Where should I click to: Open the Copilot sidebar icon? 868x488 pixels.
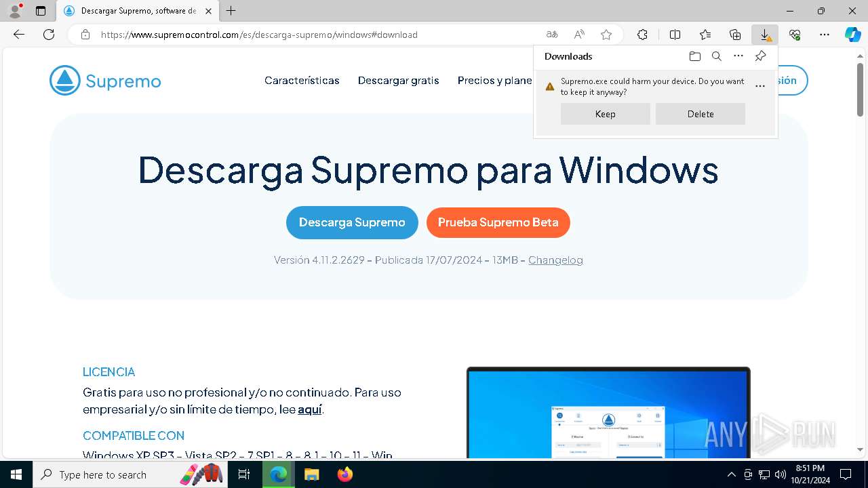(852, 35)
